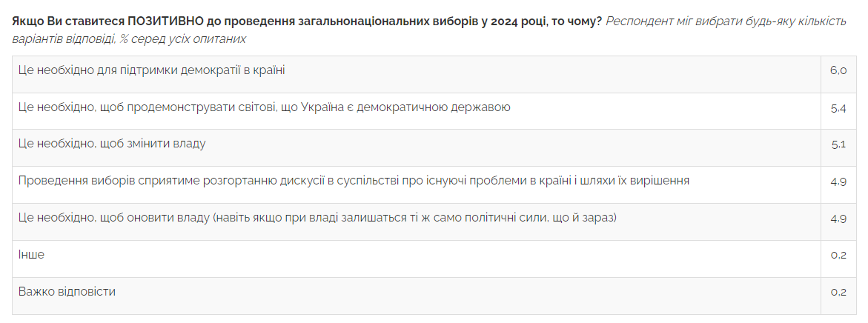This screenshot has width=868, height=323.
Task: Select the 'оновити владу' row text
Action: point(317,219)
